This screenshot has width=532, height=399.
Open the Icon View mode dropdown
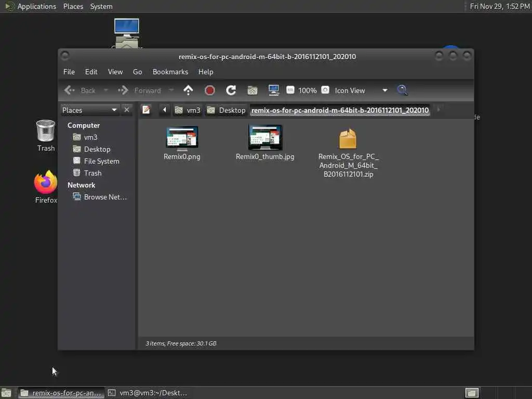point(361,90)
